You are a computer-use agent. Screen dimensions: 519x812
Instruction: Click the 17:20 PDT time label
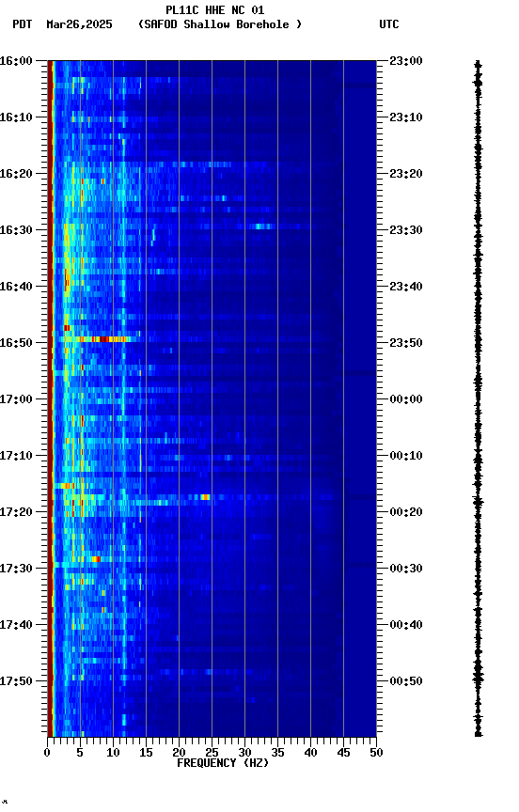(x=16, y=512)
